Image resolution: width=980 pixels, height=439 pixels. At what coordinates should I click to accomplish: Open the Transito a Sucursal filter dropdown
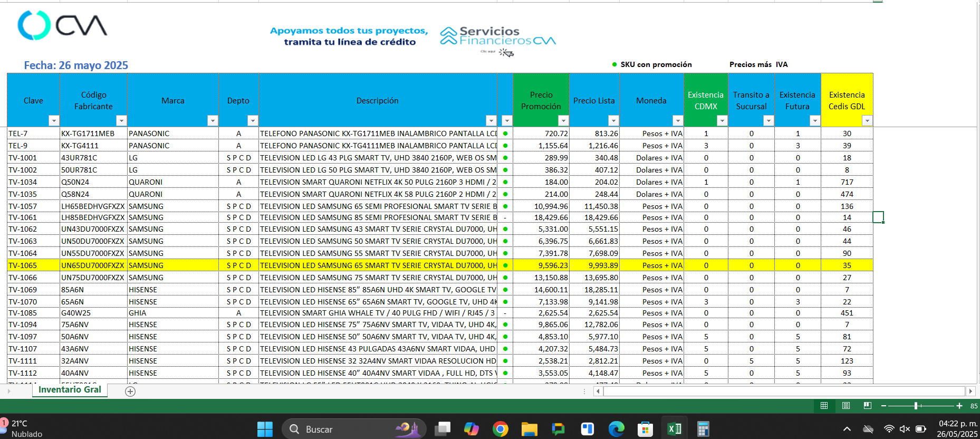[768, 121]
